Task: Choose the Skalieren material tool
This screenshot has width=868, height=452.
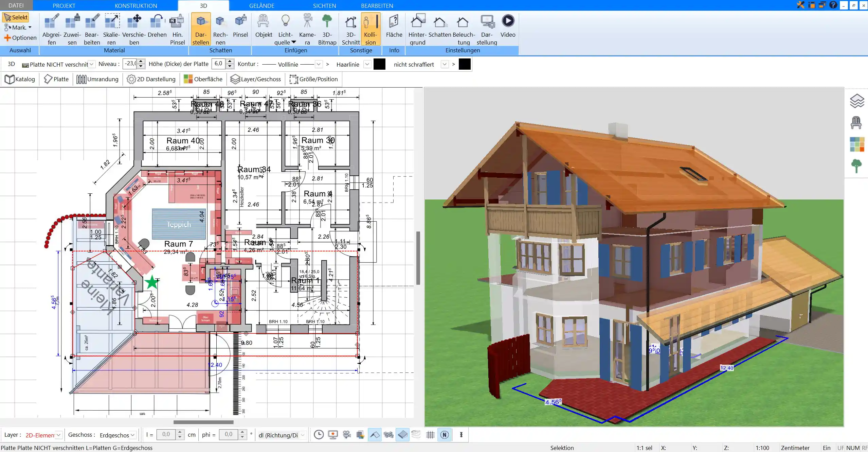Action: [x=111, y=29]
